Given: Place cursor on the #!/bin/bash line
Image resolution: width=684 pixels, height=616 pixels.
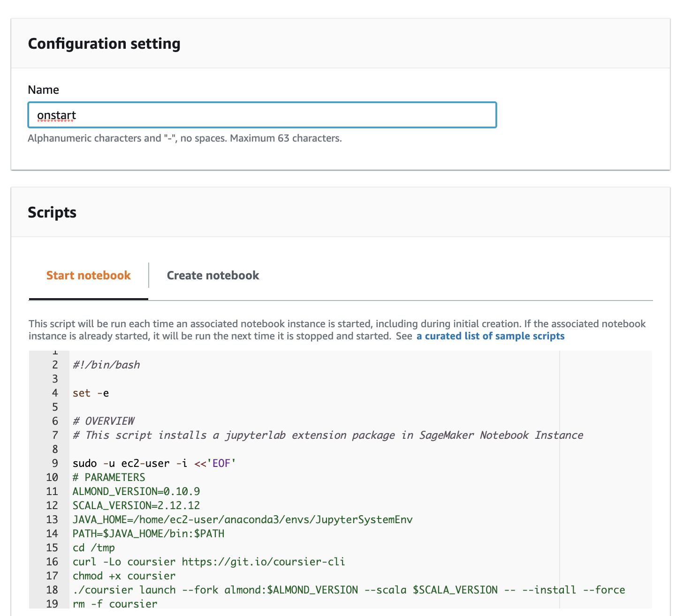Looking at the screenshot, I should [x=106, y=365].
